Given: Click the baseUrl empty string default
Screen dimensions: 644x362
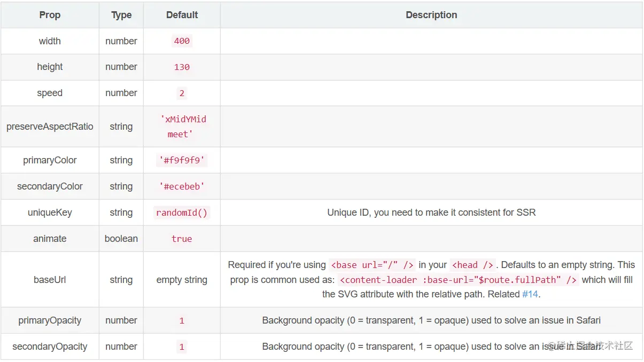Looking at the screenshot, I should pos(182,280).
